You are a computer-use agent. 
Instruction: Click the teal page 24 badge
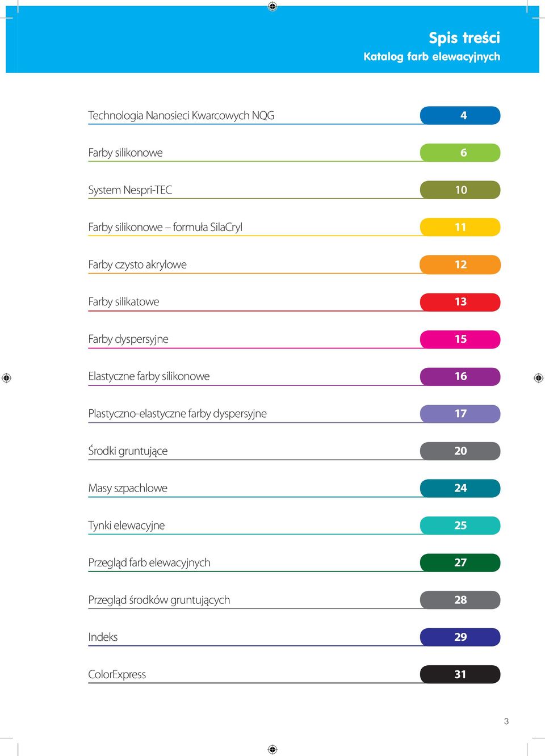point(460,488)
